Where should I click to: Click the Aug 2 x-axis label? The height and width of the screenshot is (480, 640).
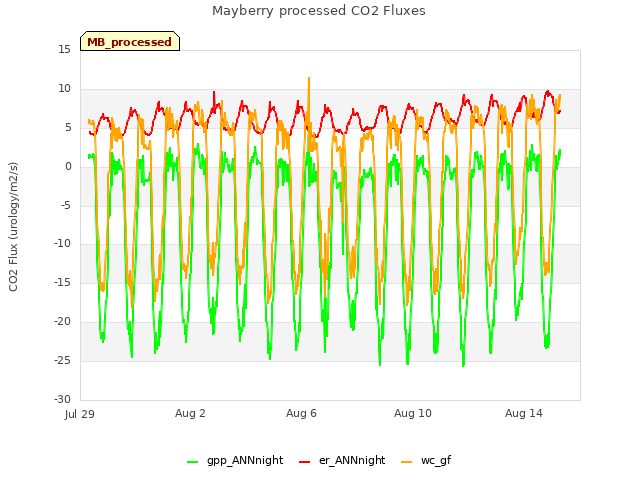pos(190,413)
